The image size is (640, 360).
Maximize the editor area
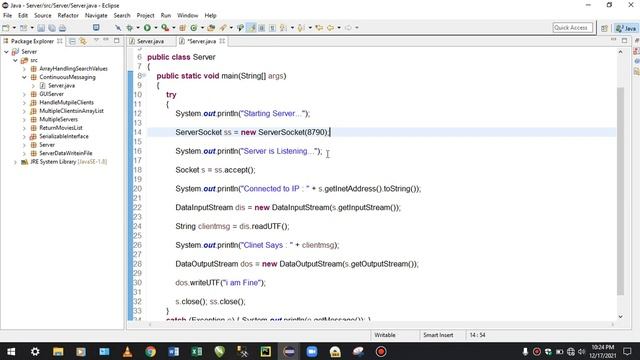point(624,40)
